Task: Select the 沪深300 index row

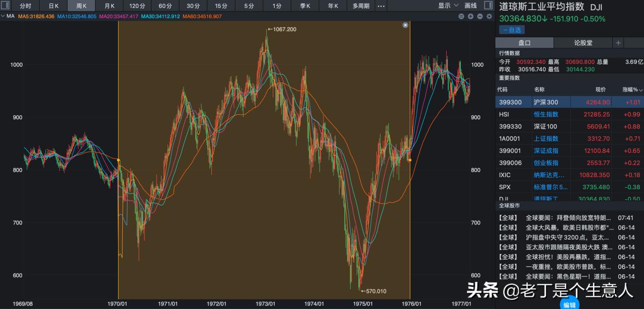Action: point(570,102)
